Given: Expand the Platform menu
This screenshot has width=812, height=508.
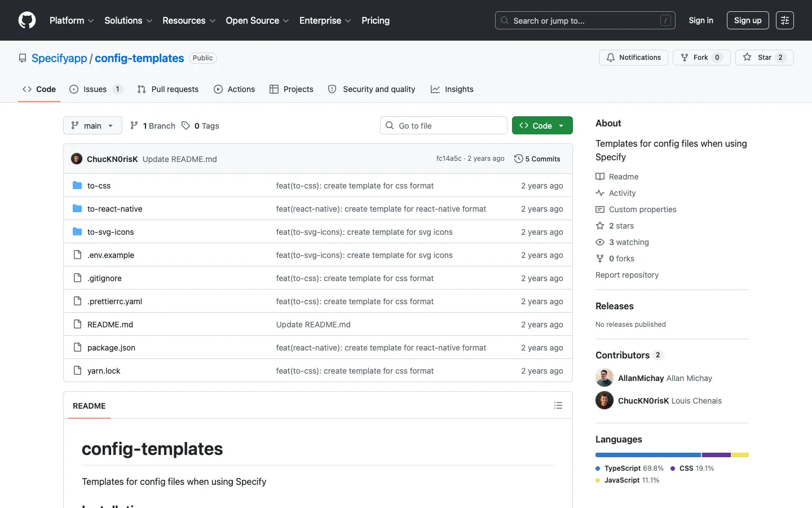Looking at the screenshot, I should [x=72, y=20].
